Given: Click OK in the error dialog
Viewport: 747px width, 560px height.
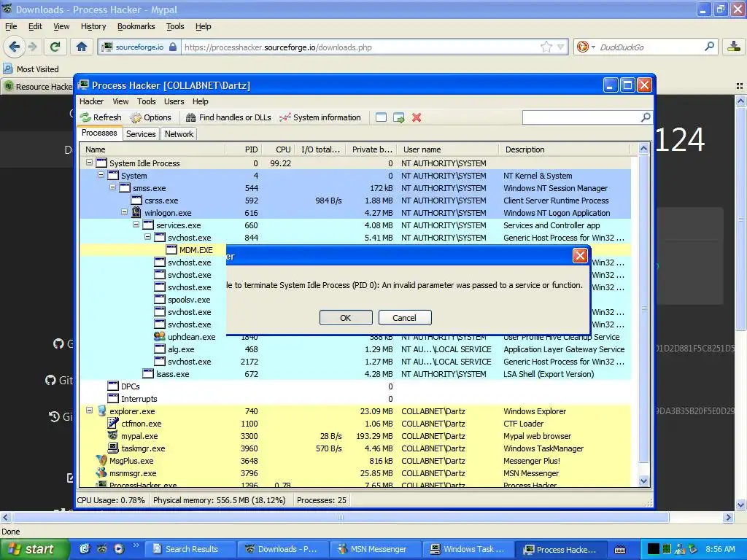Looking at the screenshot, I should 345,318.
